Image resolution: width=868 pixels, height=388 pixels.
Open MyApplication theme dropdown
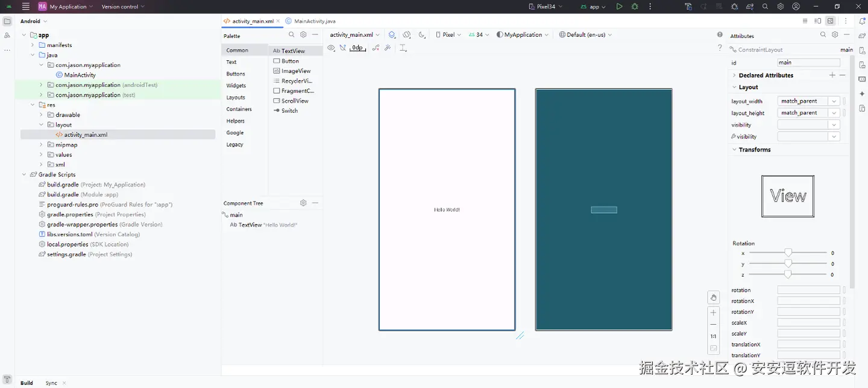[523, 35]
